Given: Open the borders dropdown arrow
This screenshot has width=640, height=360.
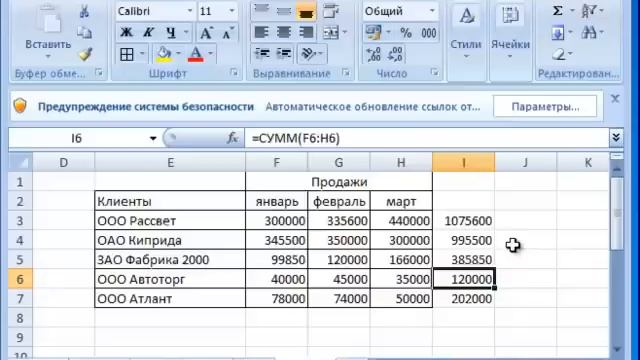Looking at the screenshot, I should (142, 53).
